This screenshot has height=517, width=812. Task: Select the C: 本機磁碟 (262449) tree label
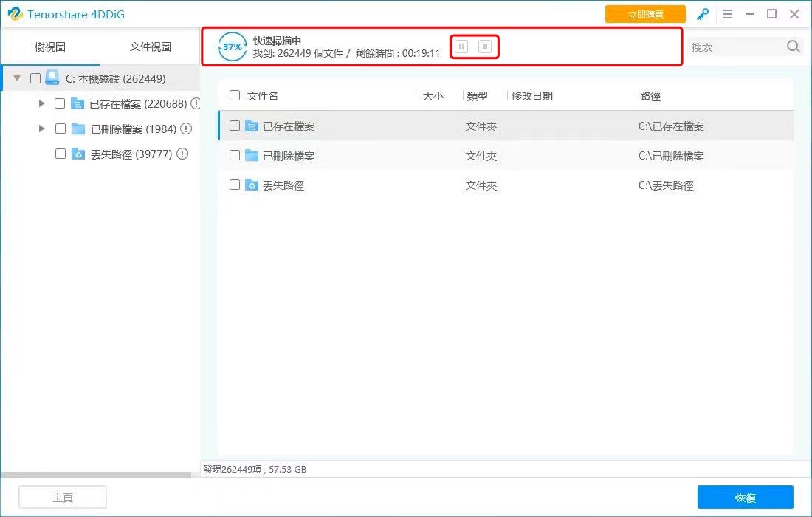pyautogui.click(x=115, y=79)
